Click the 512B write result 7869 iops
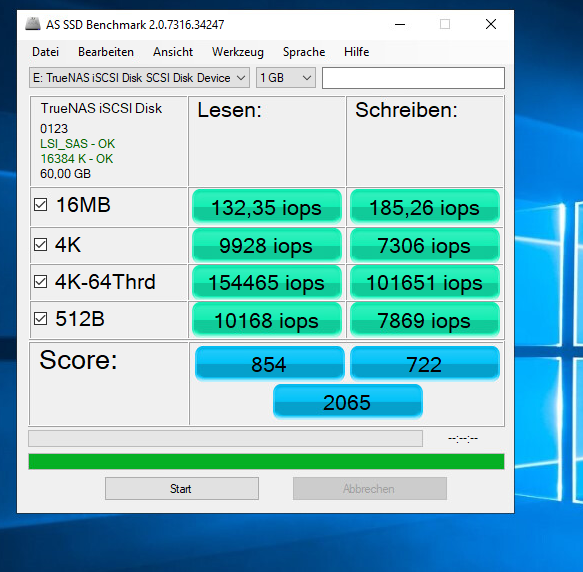The height and width of the screenshot is (572, 583). click(425, 319)
